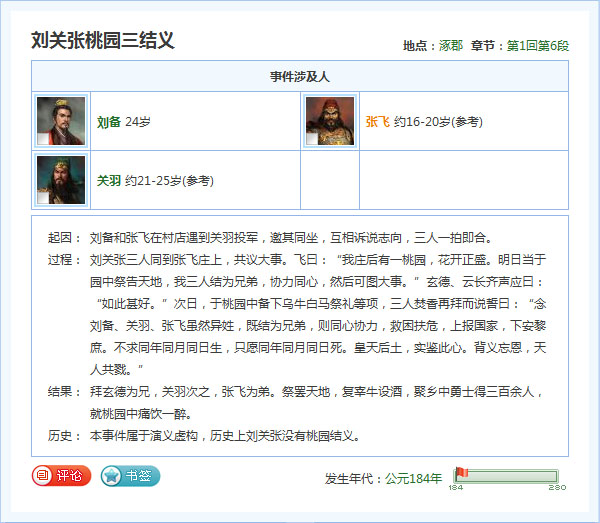Click the 历史 history label
Image resolution: width=600 pixels, height=523 pixels.
[x=60, y=436]
